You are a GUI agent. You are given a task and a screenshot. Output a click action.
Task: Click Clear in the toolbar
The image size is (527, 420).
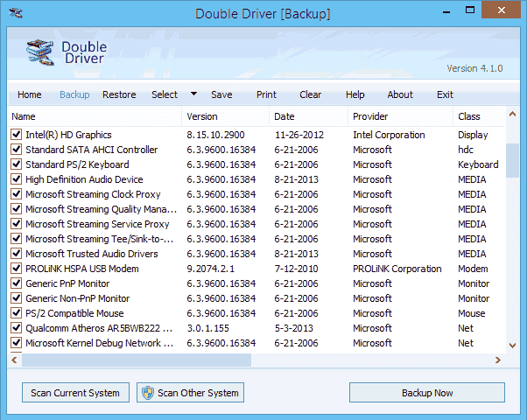point(310,94)
